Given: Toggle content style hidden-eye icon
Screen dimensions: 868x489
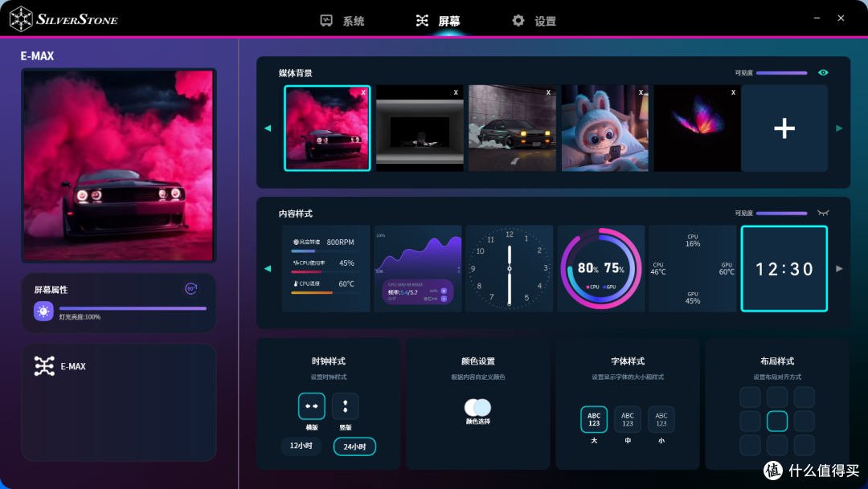Looking at the screenshot, I should (x=823, y=213).
